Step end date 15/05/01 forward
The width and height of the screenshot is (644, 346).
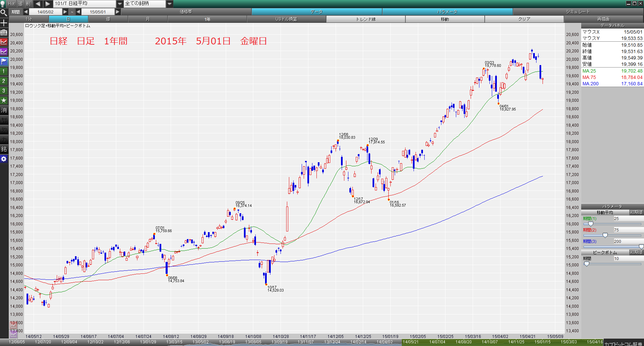[118, 12]
